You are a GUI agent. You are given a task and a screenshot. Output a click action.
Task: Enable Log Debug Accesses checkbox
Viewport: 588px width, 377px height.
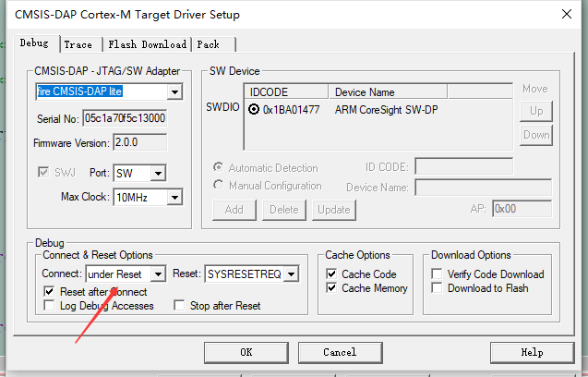point(49,305)
